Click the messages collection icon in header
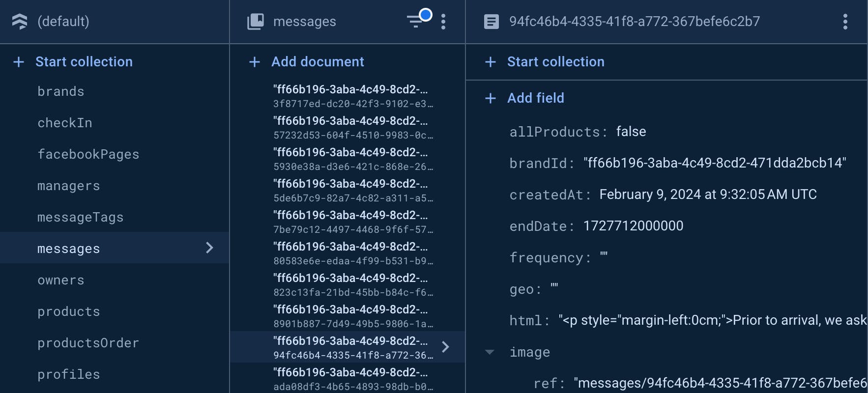The height and width of the screenshot is (393, 868). point(255,22)
